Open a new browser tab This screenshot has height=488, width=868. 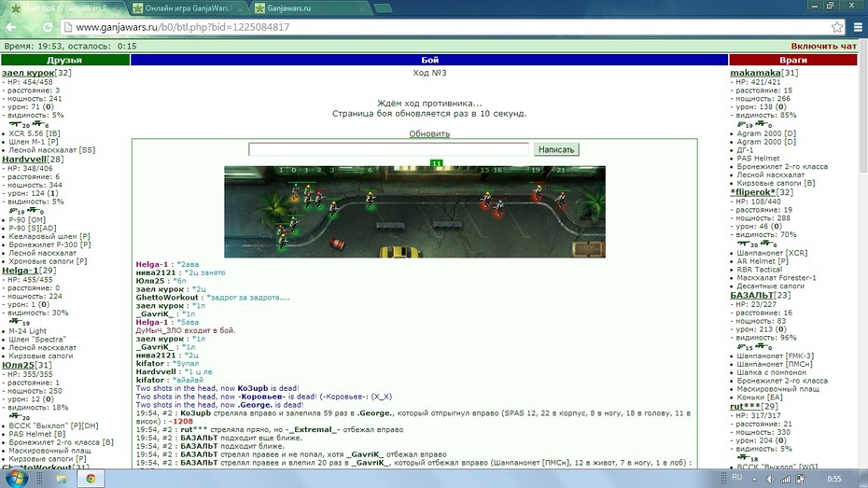(383, 8)
